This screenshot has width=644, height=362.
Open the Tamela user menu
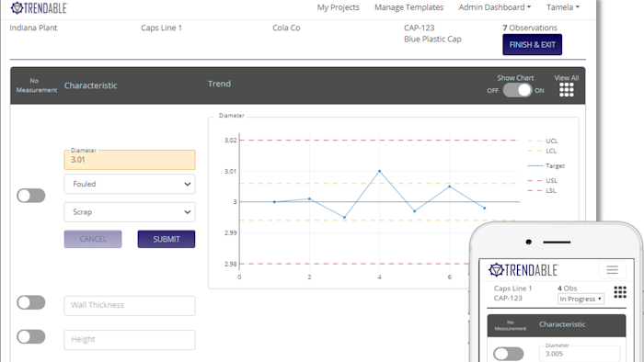pos(563,7)
